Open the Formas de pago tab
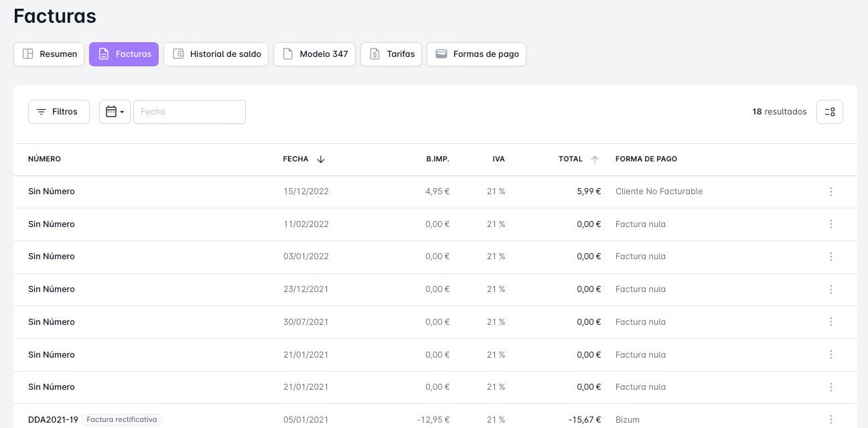The image size is (868, 428). 476,54
